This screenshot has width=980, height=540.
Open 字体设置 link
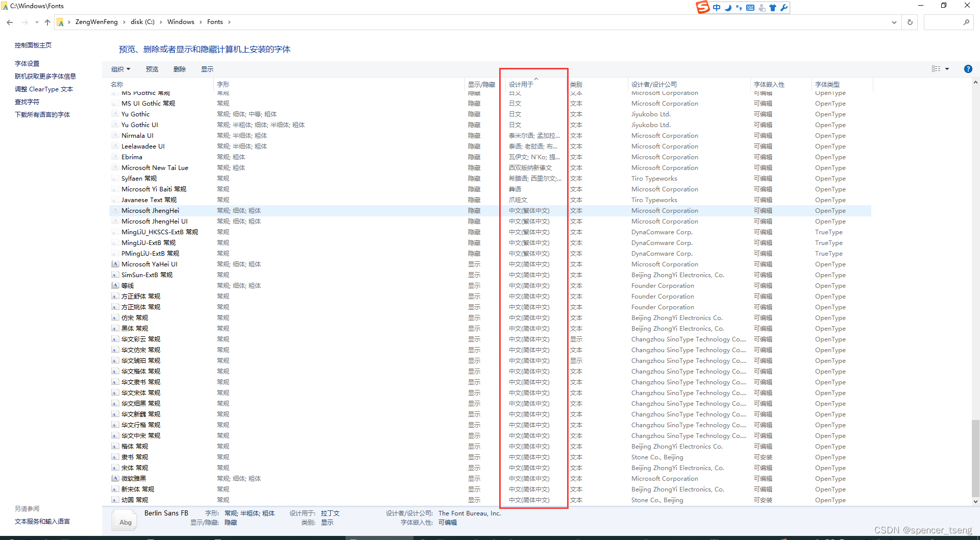27,63
